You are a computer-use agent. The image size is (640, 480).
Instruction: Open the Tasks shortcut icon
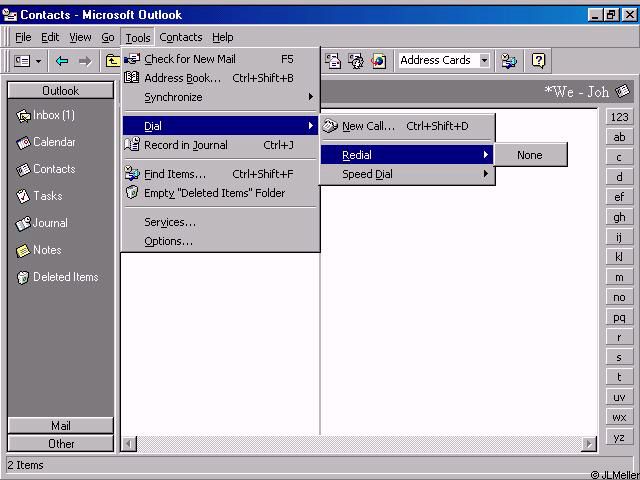click(23, 196)
